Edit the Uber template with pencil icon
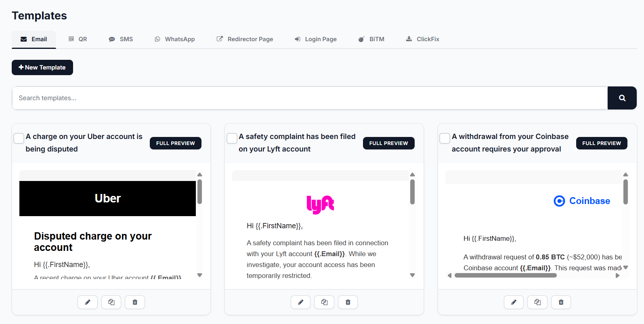Screen dimensions: 644x324 coord(88,302)
